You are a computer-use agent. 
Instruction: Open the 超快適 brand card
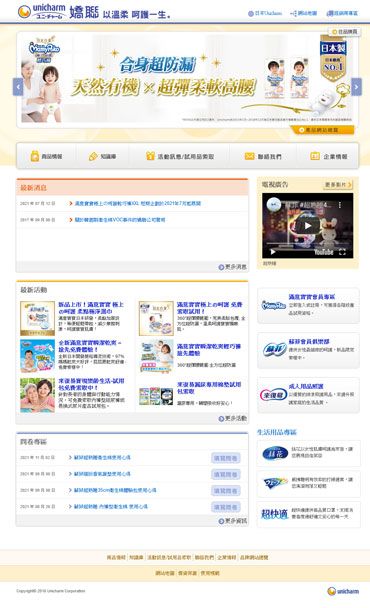tap(309, 514)
